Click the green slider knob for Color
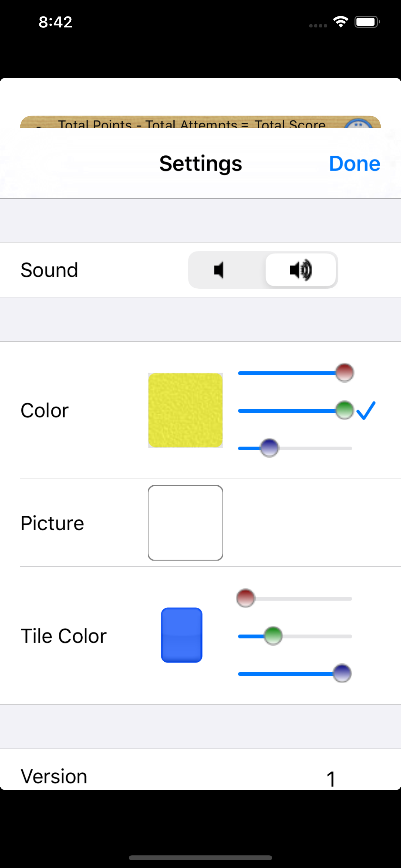 344,410
